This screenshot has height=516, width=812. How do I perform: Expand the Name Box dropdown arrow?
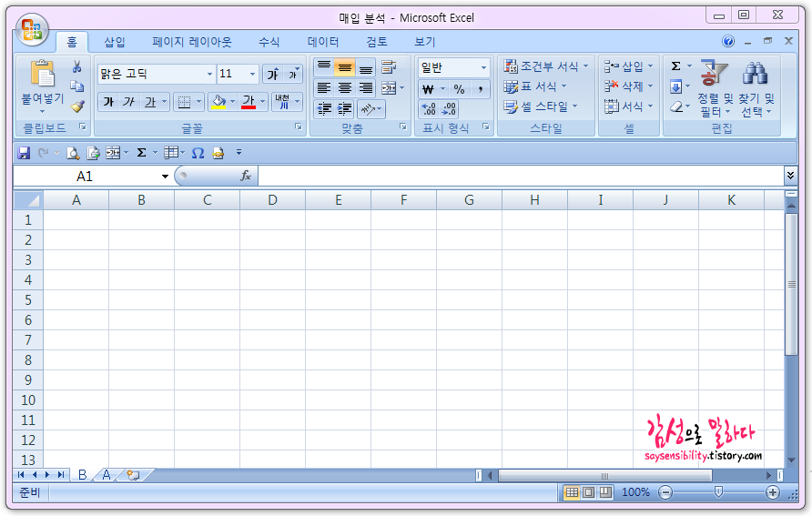pyautogui.click(x=165, y=177)
